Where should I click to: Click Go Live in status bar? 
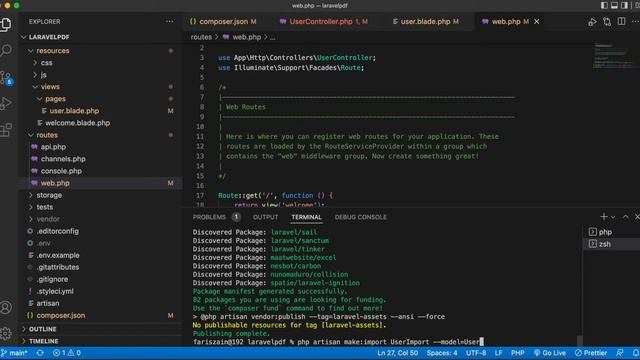550,353
